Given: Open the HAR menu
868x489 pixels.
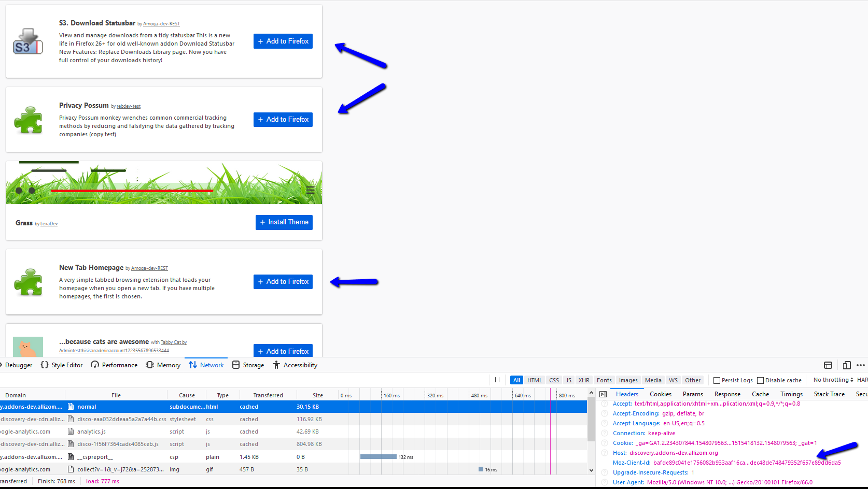Looking at the screenshot, I should tap(862, 380).
